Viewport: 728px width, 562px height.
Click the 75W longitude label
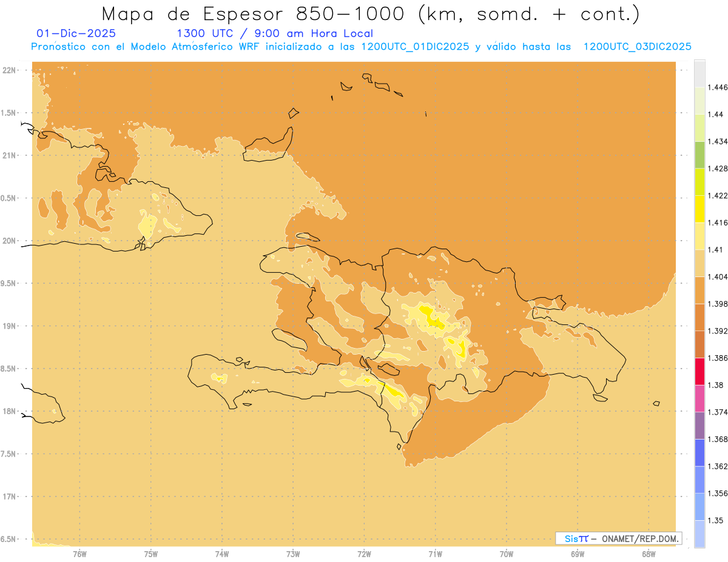(151, 553)
